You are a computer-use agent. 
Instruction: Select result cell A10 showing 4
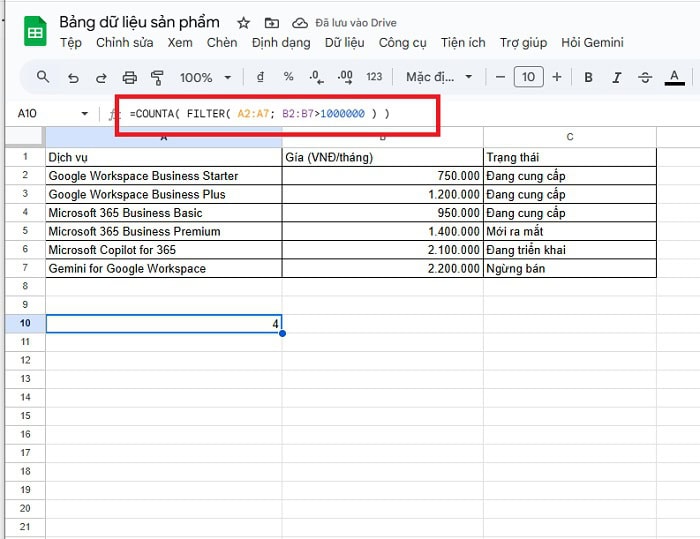tap(164, 324)
